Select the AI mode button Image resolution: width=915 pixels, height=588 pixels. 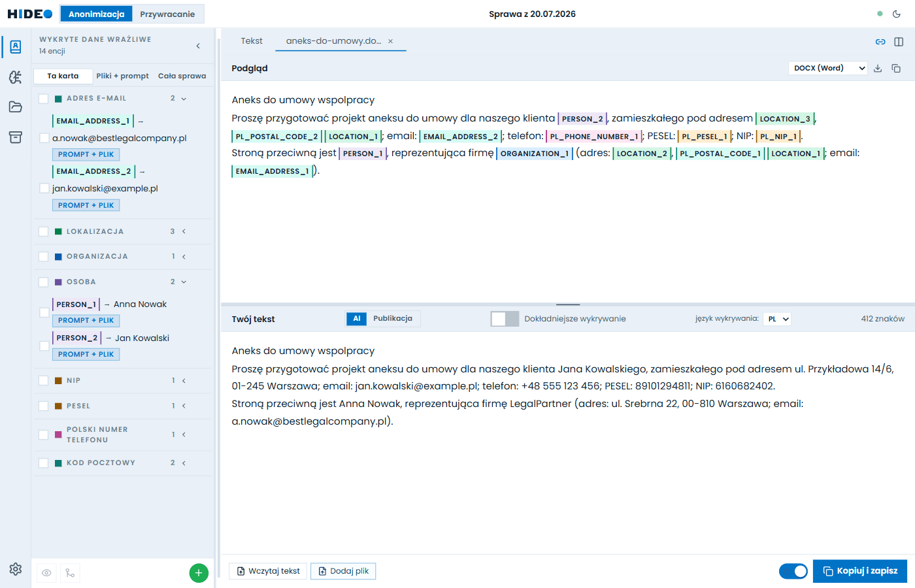[357, 319]
